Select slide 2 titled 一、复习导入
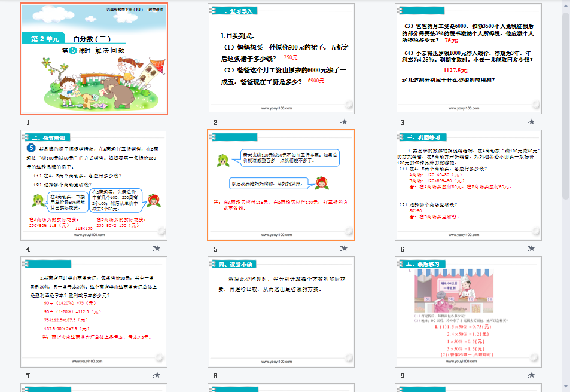570x392 pixels. pos(281,59)
